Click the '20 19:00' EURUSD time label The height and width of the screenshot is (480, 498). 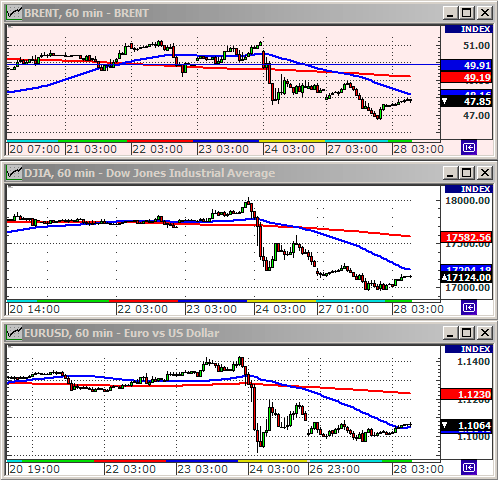pos(35,469)
